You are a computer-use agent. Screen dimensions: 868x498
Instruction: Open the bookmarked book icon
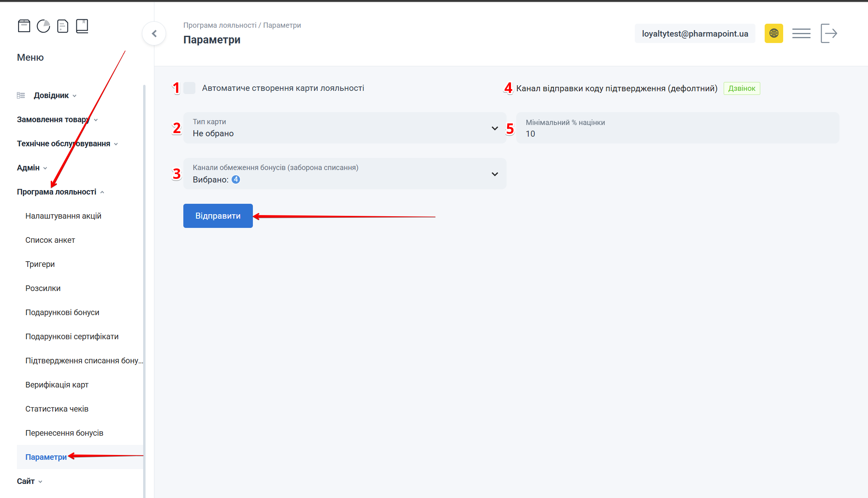click(x=82, y=26)
